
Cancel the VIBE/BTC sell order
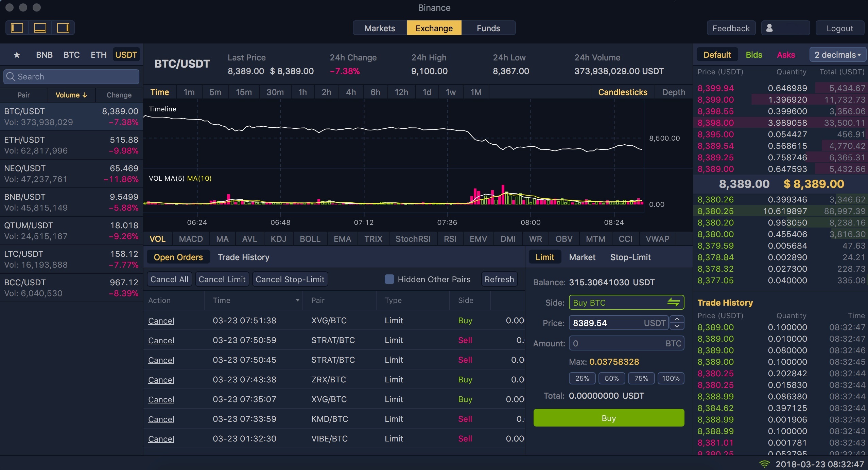161,439
